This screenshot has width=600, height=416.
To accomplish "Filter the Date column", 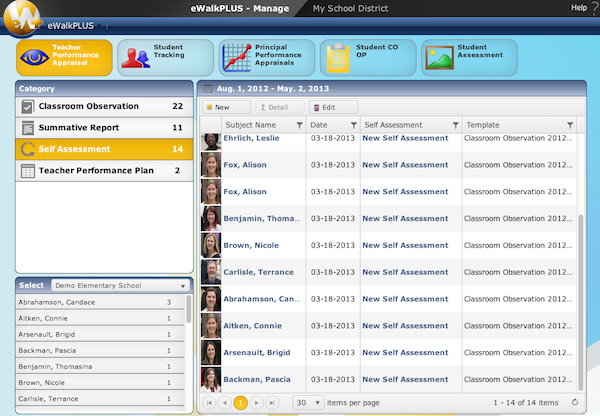I will point(354,125).
